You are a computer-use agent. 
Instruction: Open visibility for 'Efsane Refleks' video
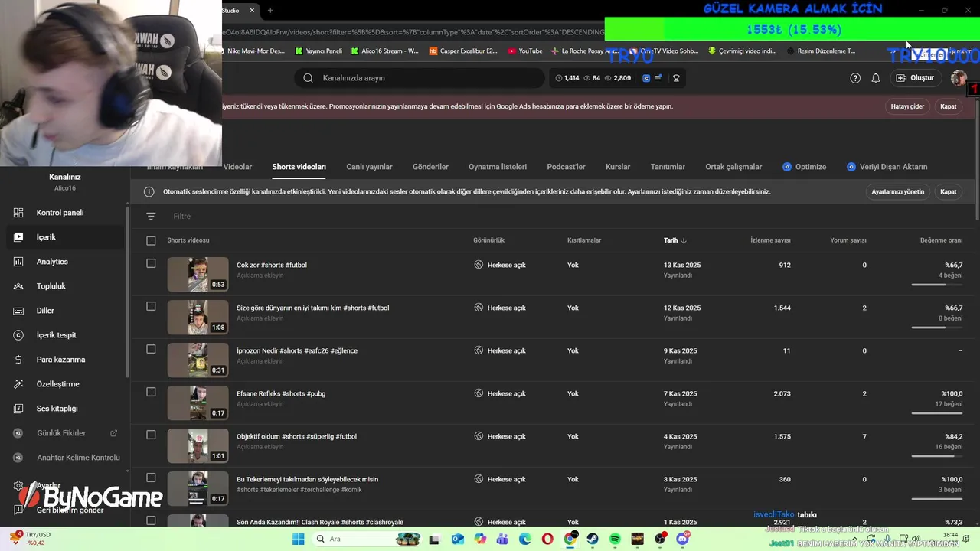point(500,393)
